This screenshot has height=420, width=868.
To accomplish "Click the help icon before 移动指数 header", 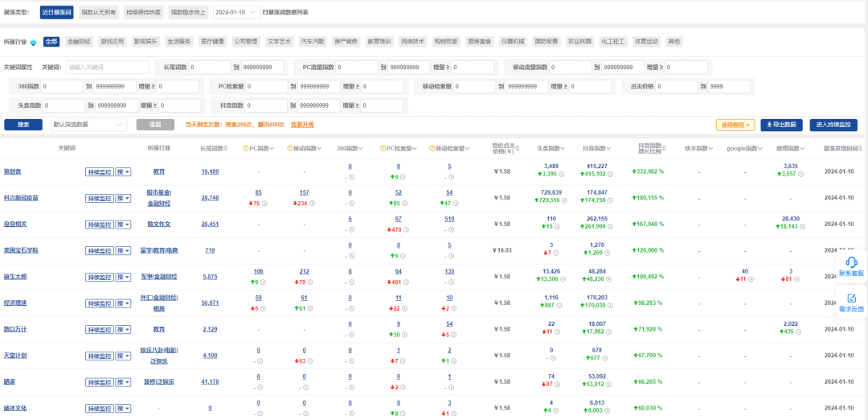I will click(x=290, y=149).
